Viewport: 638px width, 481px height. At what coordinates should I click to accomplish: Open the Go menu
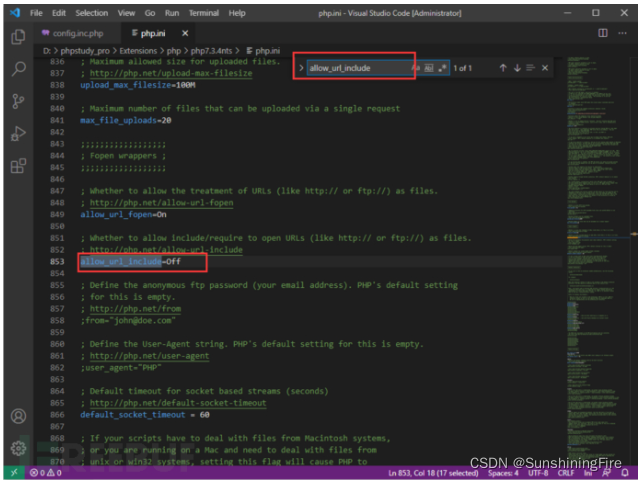click(150, 13)
